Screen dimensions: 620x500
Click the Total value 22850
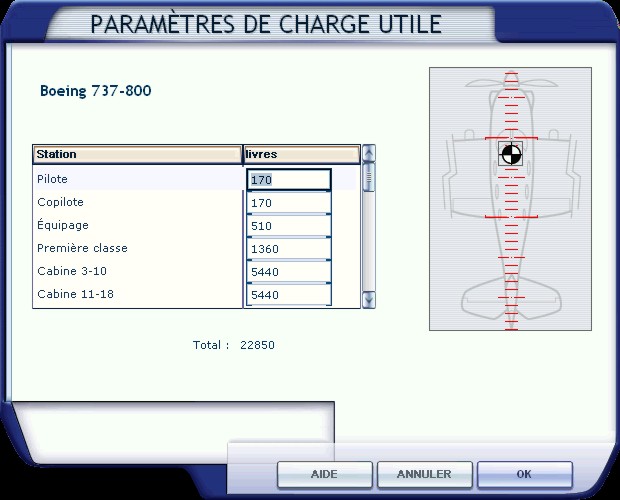tap(257, 345)
